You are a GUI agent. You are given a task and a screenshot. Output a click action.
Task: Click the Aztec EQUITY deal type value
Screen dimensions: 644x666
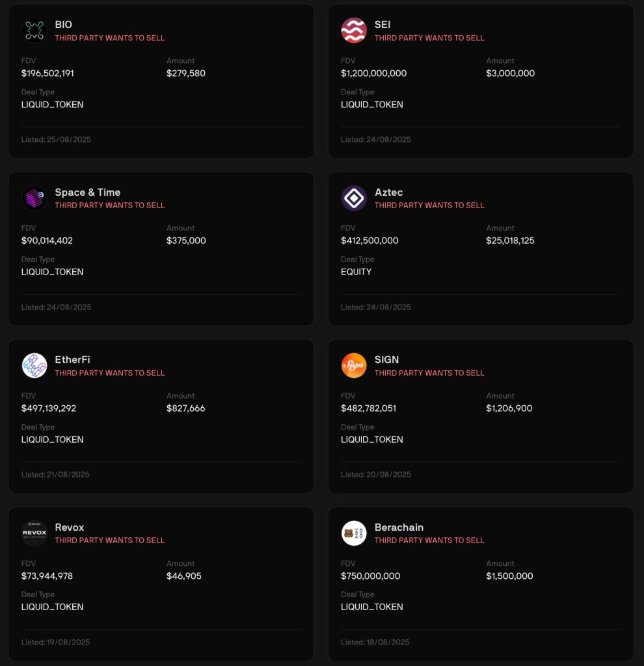pyautogui.click(x=356, y=272)
